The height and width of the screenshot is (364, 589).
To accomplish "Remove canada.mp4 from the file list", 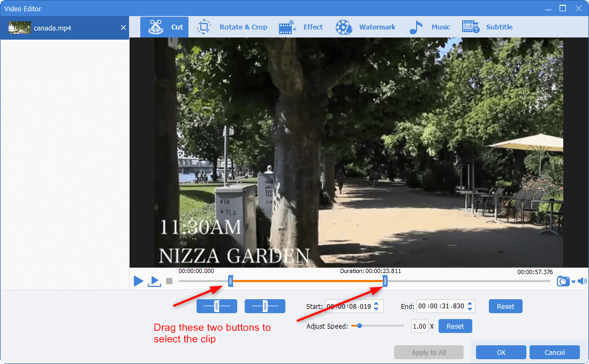I will click(x=124, y=27).
